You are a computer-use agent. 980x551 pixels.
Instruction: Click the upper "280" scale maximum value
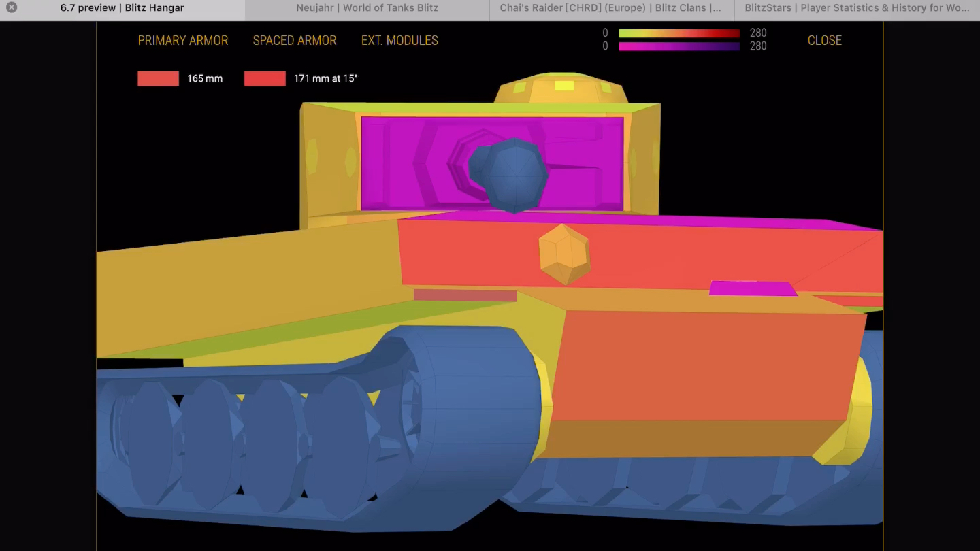click(758, 33)
